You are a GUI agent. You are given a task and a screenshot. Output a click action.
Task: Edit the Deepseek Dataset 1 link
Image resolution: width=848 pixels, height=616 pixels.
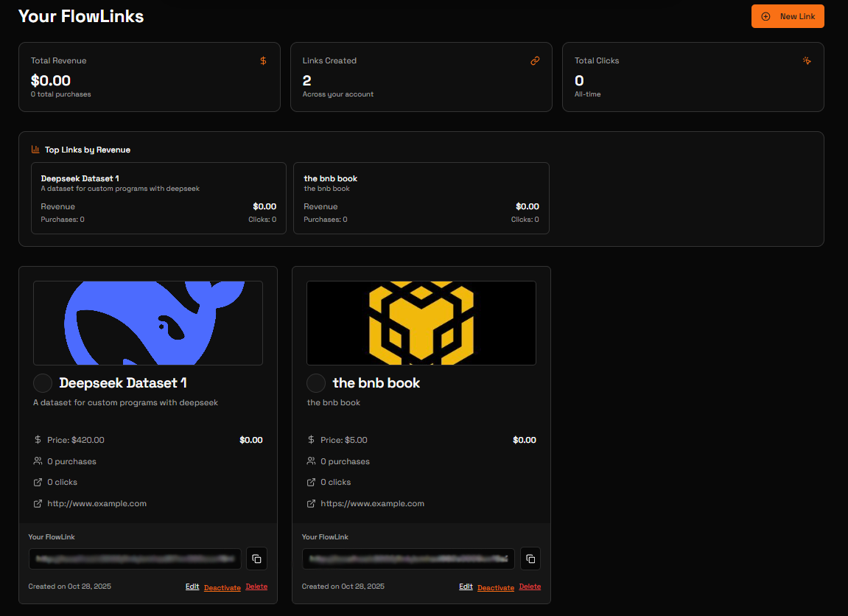[x=192, y=587]
